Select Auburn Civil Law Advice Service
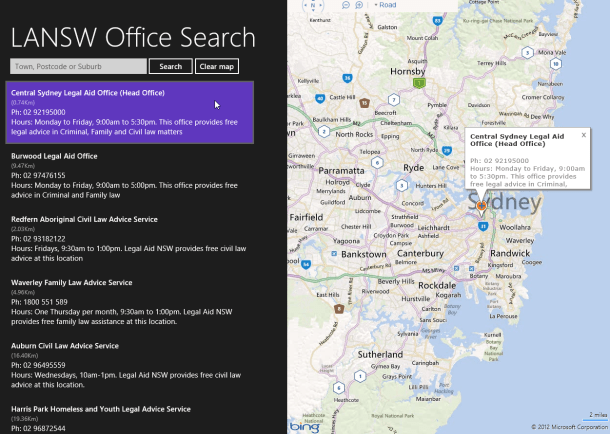610x434 pixels. pyautogui.click(x=130, y=365)
